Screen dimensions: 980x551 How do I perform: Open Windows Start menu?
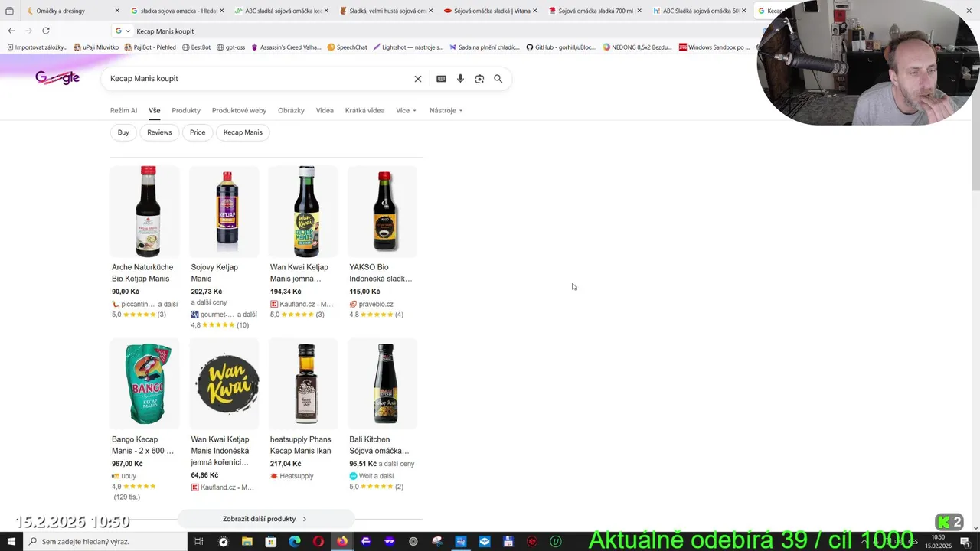tap(11, 542)
